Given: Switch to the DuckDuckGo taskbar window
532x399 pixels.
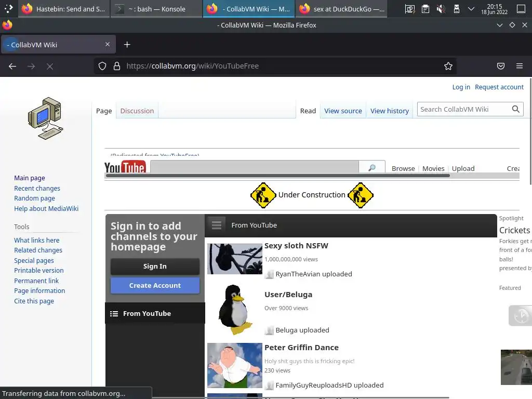Looking at the screenshot, I should [x=342, y=9].
